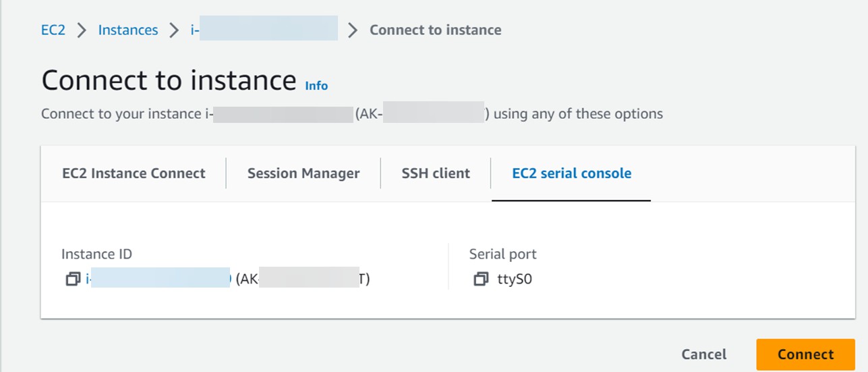Open the Info link beside heading
868x372 pixels.
[316, 86]
